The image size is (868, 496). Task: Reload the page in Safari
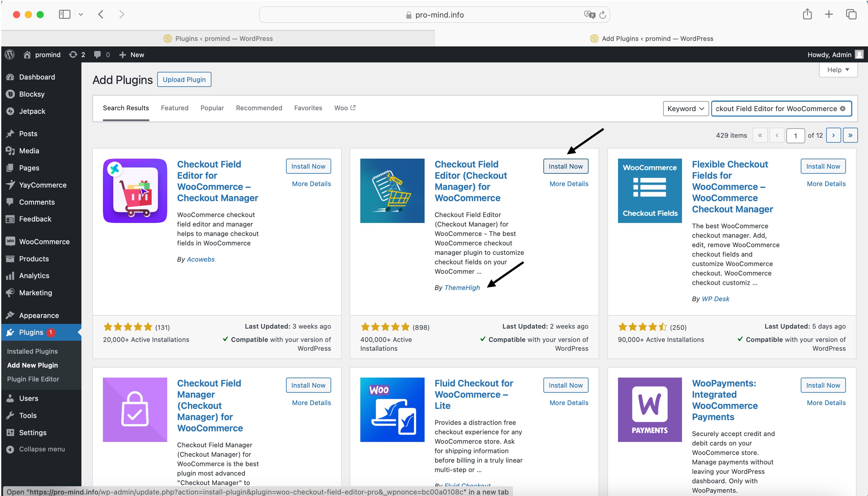[603, 15]
